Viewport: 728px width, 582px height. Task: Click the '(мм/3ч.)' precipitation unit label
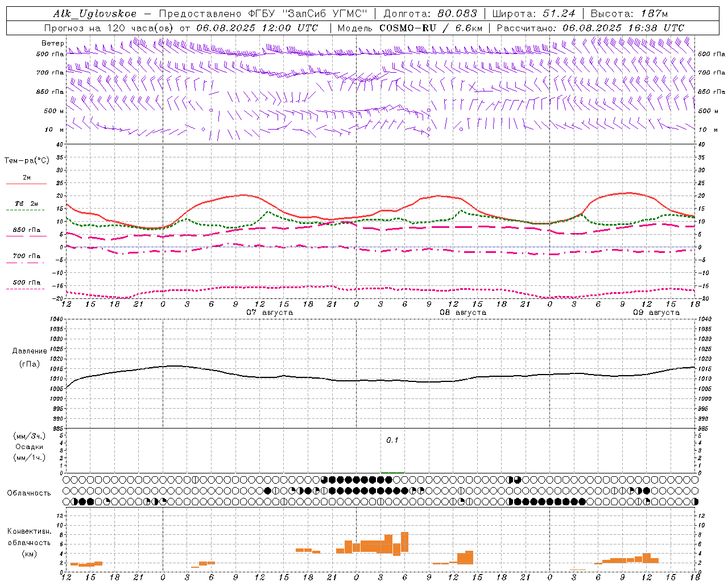[x=30, y=436]
